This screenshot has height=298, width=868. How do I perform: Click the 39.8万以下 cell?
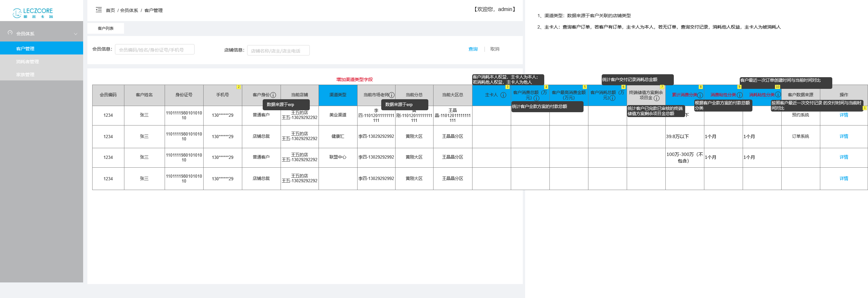[684, 137]
